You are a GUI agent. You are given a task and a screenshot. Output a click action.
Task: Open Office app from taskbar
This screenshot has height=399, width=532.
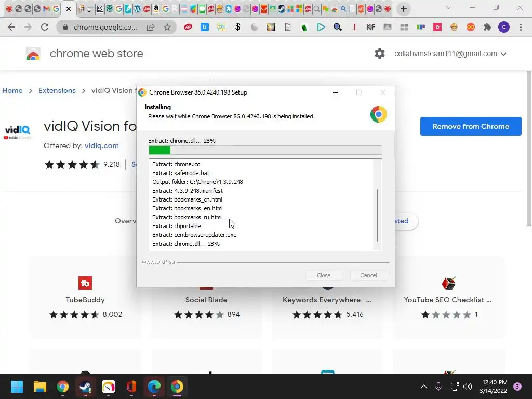(x=131, y=387)
